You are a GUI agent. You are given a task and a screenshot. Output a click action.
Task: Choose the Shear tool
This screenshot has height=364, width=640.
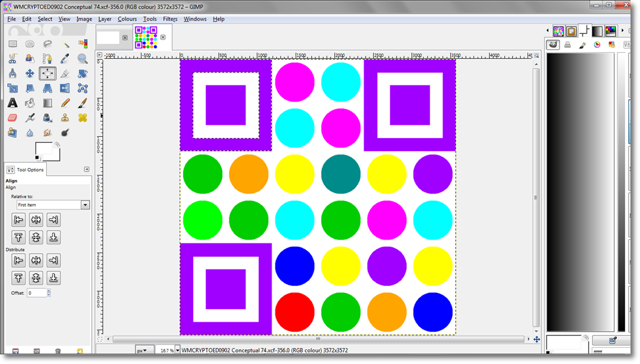[x=30, y=88]
